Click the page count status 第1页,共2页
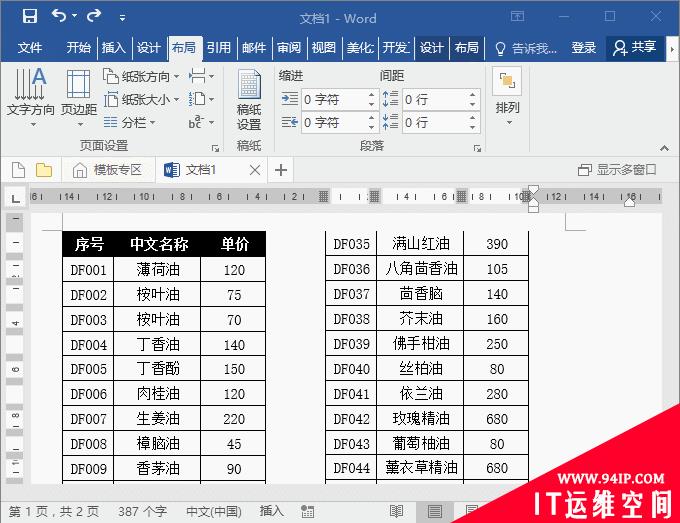680x523 pixels. (54, 512)
